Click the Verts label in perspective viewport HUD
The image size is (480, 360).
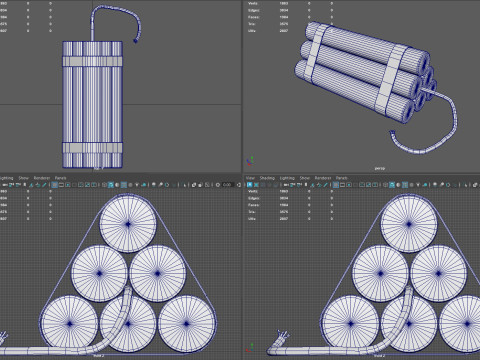[253, 3]
